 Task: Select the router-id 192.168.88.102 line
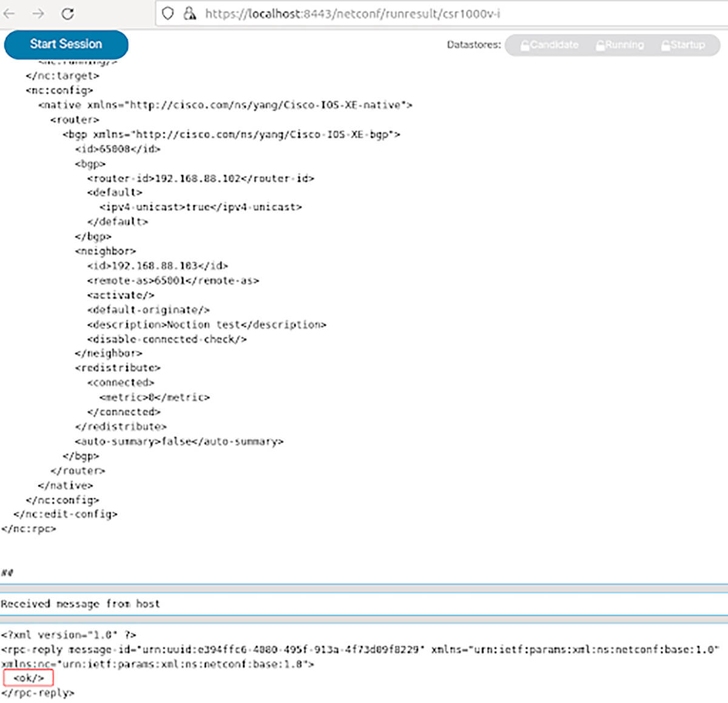pyautogui.click(x=203, y=178)
